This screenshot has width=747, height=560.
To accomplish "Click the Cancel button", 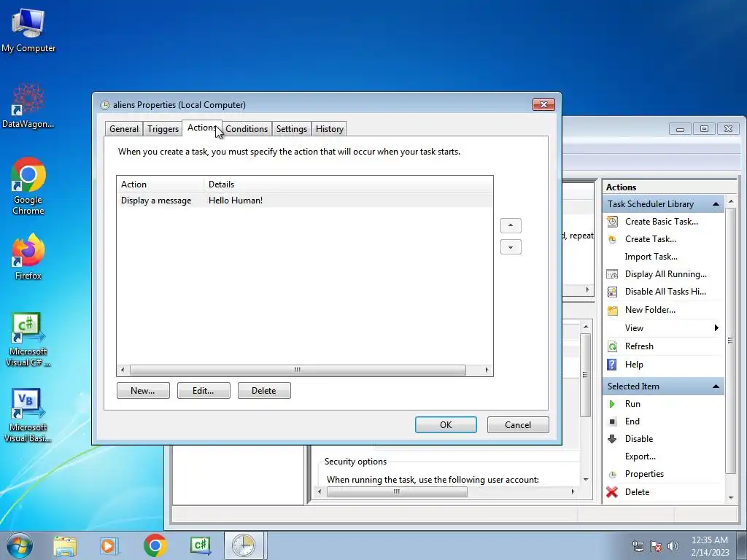I will tap(518, 425).
